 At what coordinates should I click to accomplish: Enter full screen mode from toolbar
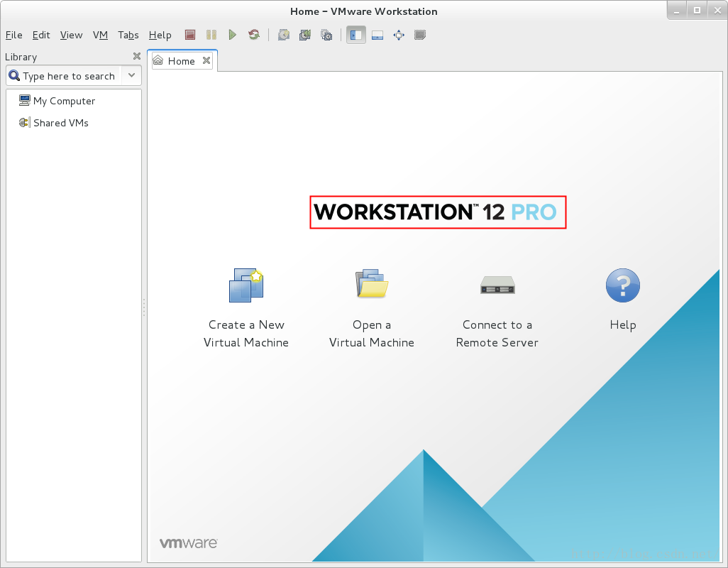pyautogui.click(x=399, y=35)
